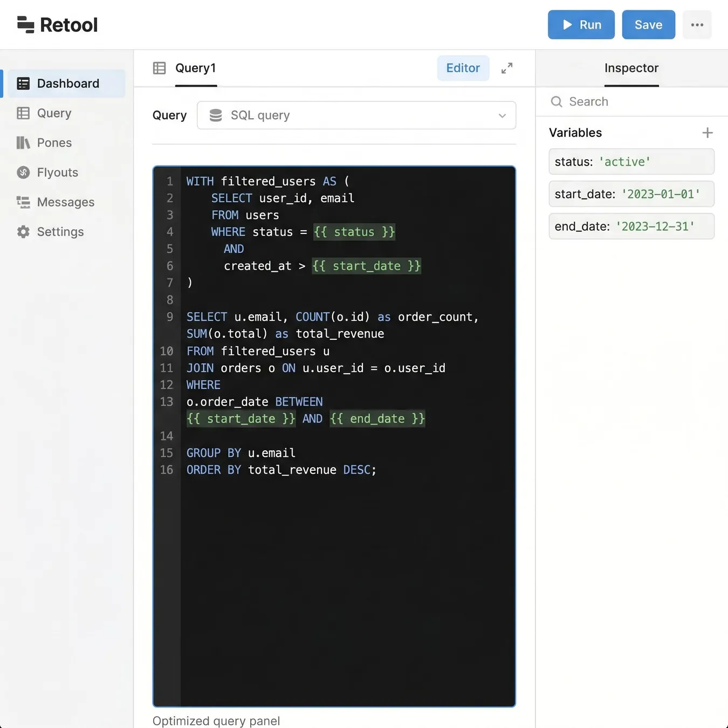Click the Pones books icon
728x728 pixels.
tap(23, 143)
